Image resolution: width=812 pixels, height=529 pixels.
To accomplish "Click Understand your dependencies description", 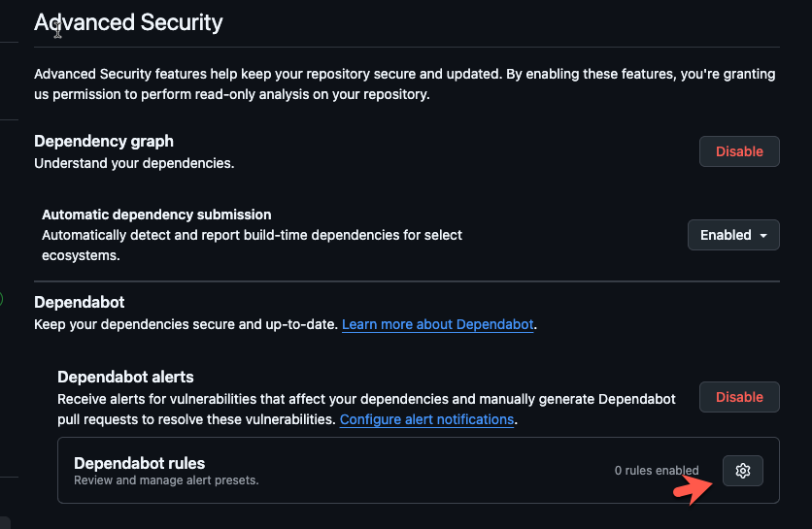I will coord(134,164).
